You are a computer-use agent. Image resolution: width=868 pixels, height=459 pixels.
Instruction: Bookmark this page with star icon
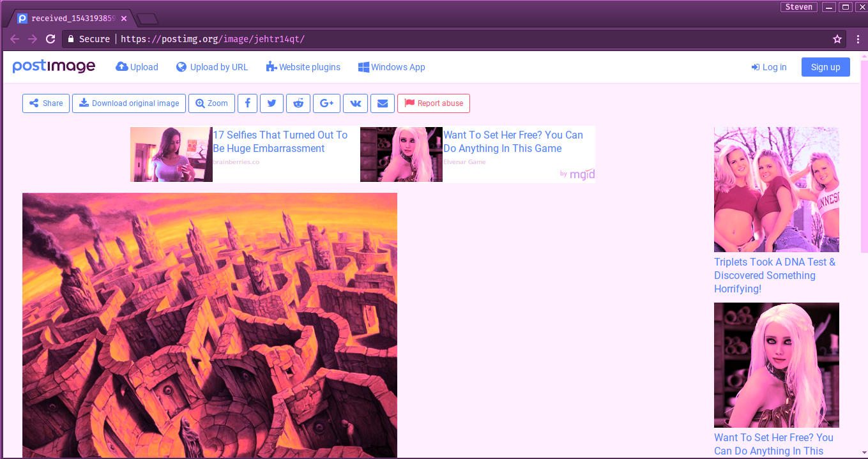point(837,39)
